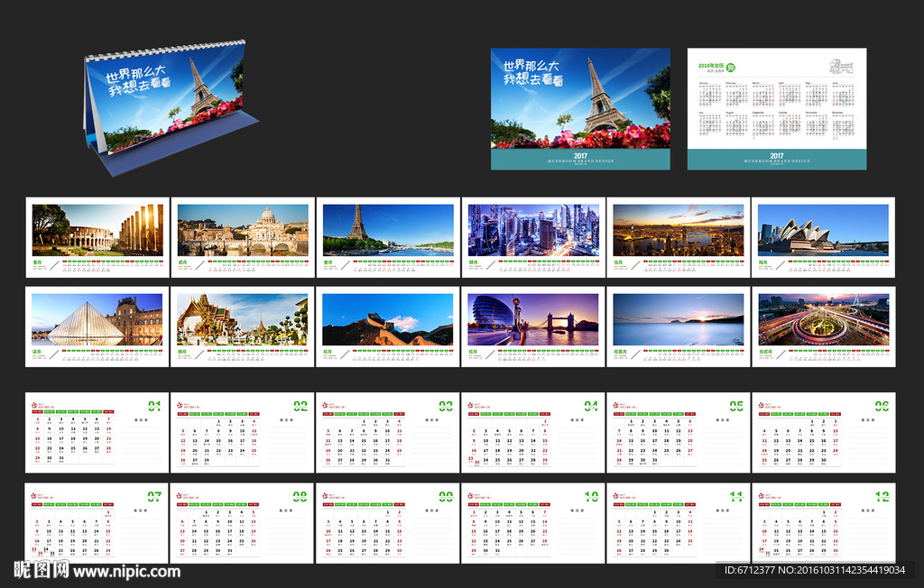924x588 pixels.
Task: Select the Roman Colosseum photo page
Action: pos(97,237)
